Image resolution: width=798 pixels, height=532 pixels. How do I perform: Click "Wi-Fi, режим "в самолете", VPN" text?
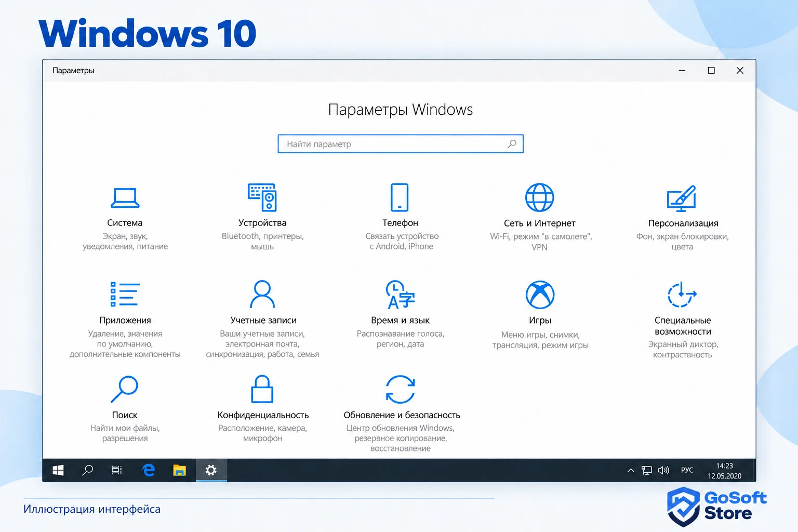point(541,242)
